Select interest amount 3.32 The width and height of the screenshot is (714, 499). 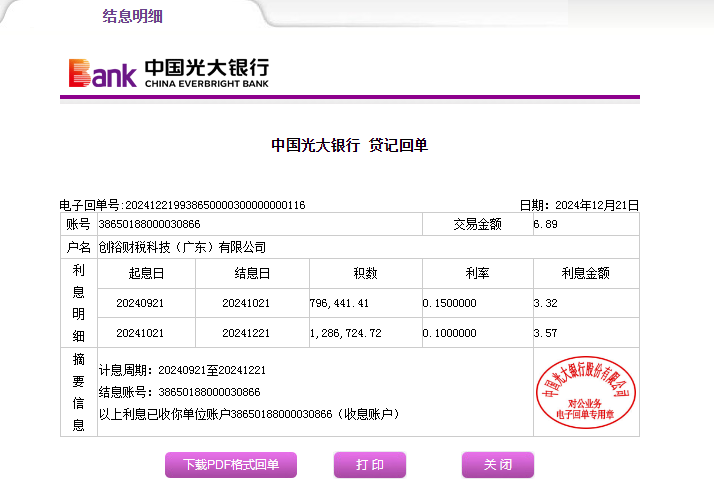545,303
